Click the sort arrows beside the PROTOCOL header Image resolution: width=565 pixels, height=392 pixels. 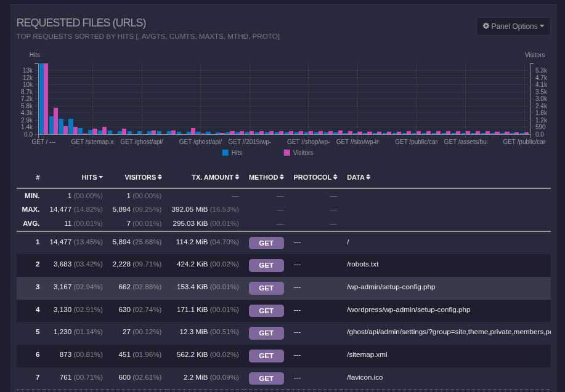click(336, 177)
